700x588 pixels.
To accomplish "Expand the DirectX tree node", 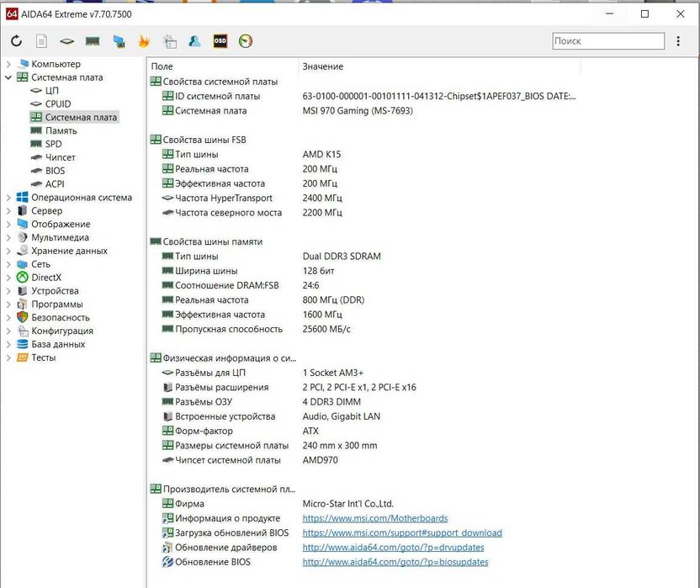I will pos(8,278).
